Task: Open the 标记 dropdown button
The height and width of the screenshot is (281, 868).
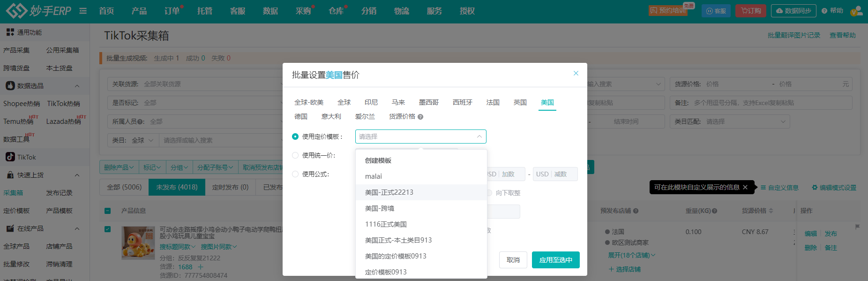Action: tap(152, 167)
